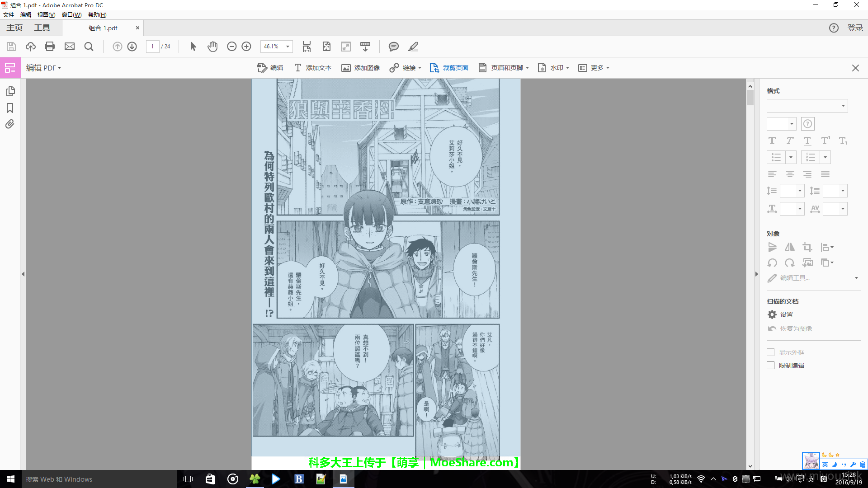Toggle italic text format

click(790, 141)
